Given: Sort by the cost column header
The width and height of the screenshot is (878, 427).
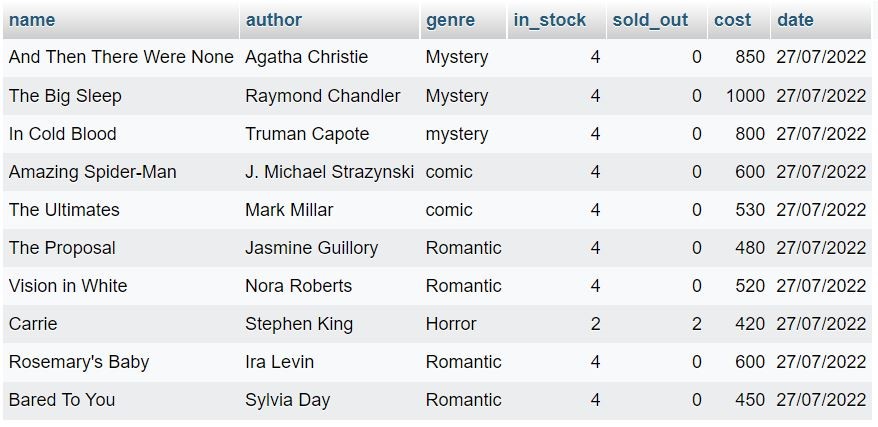Looking at the screenshot, I should pos(732,20).
